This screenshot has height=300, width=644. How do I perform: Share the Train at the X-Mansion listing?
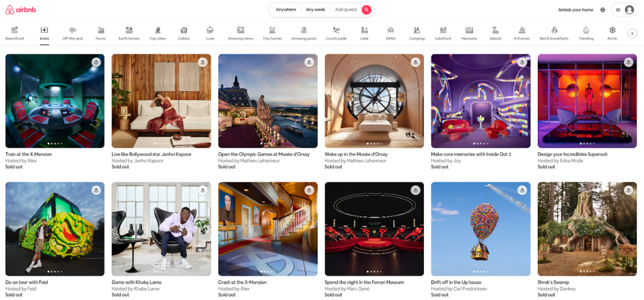(96, 62)
